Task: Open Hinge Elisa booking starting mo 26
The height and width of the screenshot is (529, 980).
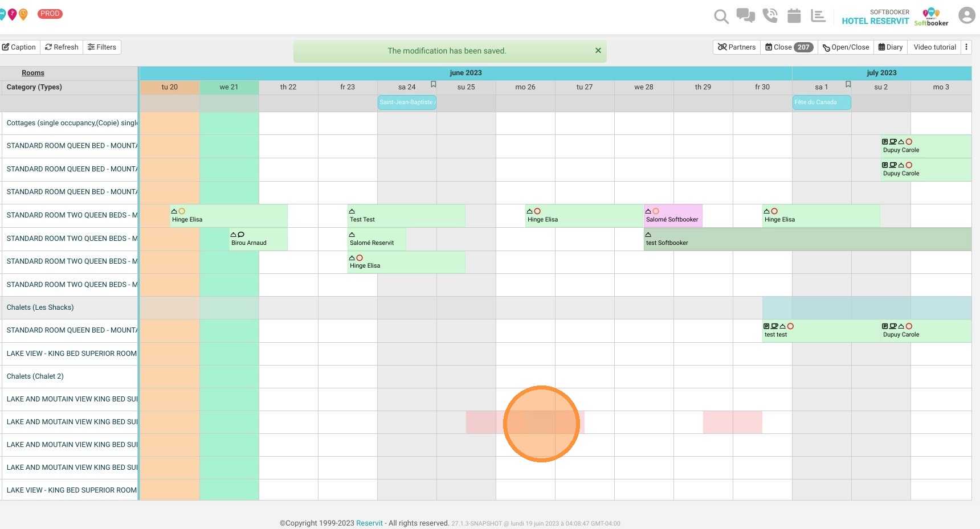Action: (584, 216)
